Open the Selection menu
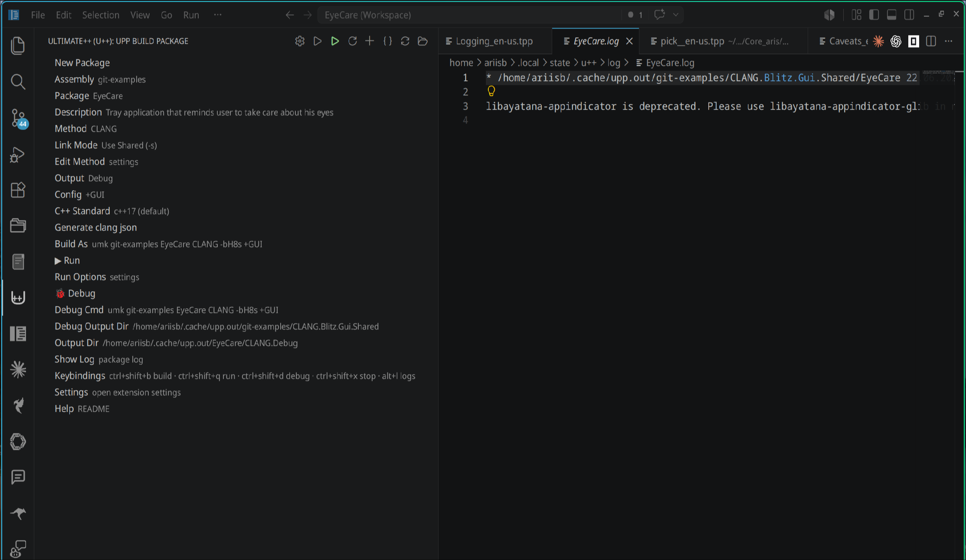The width and height of the screenshot is (966, 560). tap(101, 15)
